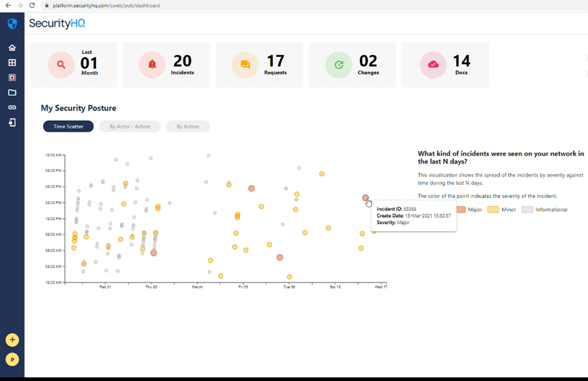Click the magnifier Last 01 Month icon
The image size is (588, 381).
click(x=61, y=65)
